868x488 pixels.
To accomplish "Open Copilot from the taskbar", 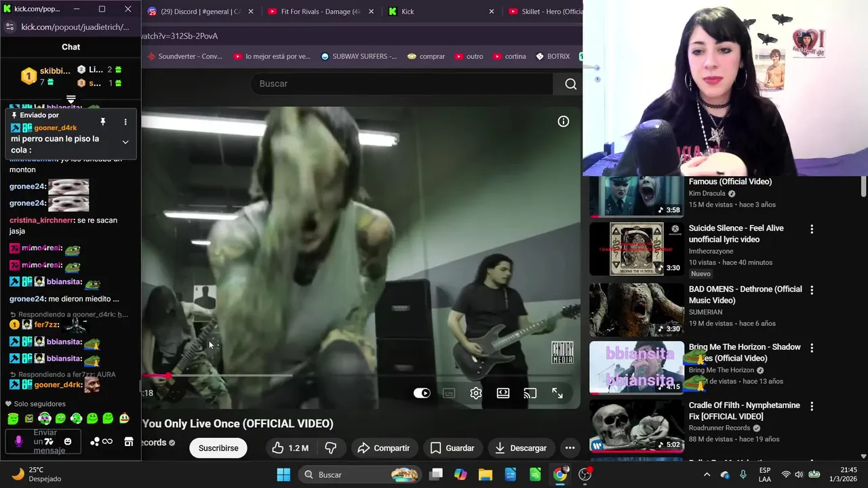I will (x=460, y=474).
